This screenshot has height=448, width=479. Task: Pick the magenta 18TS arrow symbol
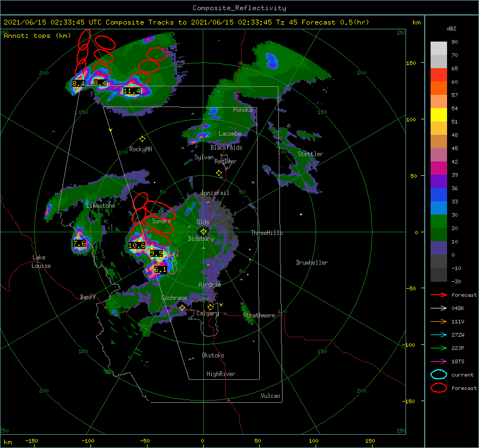tap(439, 362)
